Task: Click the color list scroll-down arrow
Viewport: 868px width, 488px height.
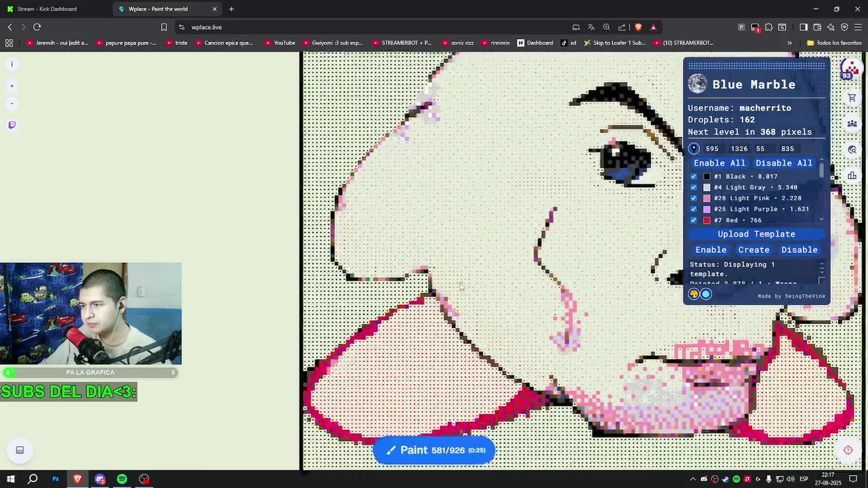Action: pos(822,220)
